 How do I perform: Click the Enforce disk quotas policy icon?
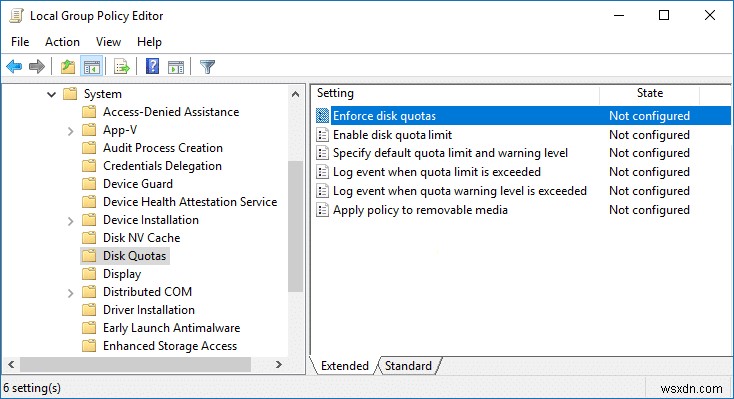coord(323,116)
